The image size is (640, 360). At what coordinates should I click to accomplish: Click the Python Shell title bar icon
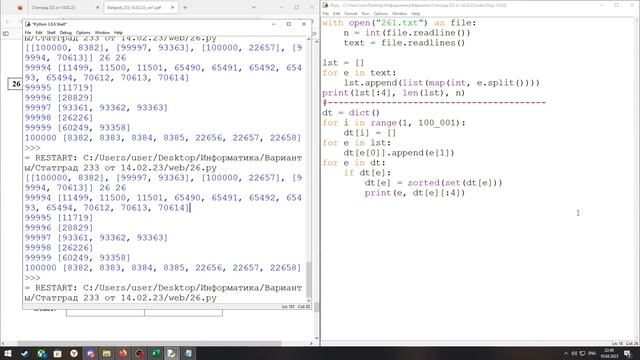(x=28, y=24)
